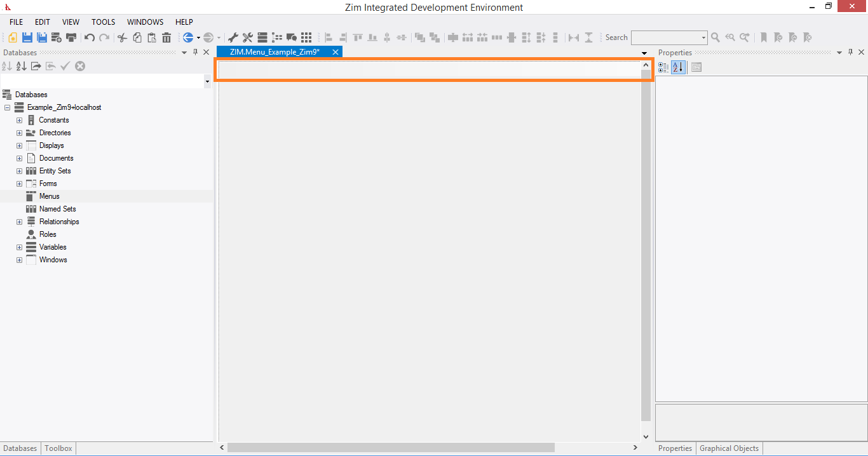Click the circled X icon in Databases panel

(80, 66)
